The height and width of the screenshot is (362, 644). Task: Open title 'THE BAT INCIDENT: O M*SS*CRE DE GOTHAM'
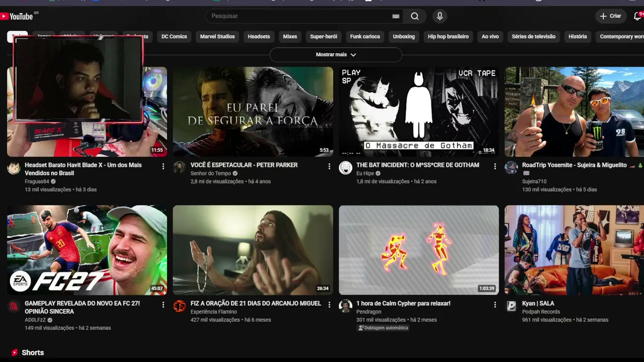tap(418, 165)
